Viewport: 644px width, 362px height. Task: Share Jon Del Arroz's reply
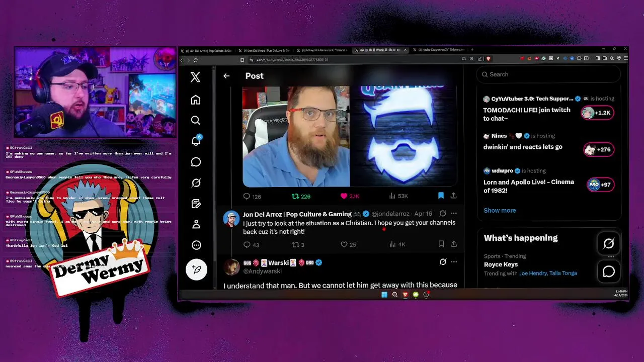coord(453,244)
